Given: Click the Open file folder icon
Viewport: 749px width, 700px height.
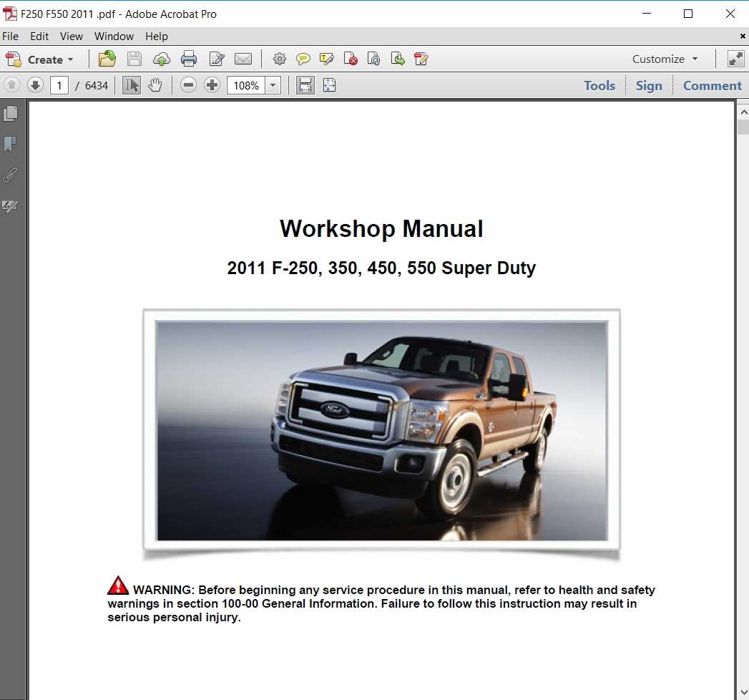Looking at the screenshot, I should pyautogui.click(x=107, y=59).
